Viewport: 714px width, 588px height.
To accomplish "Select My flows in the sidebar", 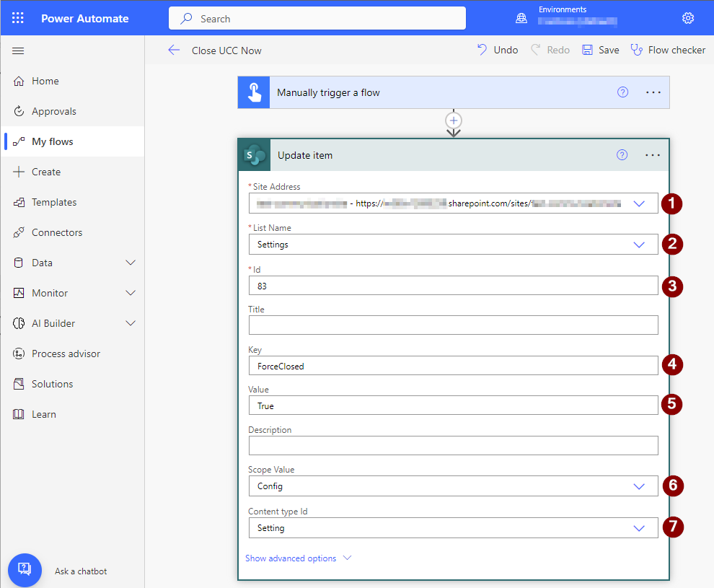I will 73,141.
